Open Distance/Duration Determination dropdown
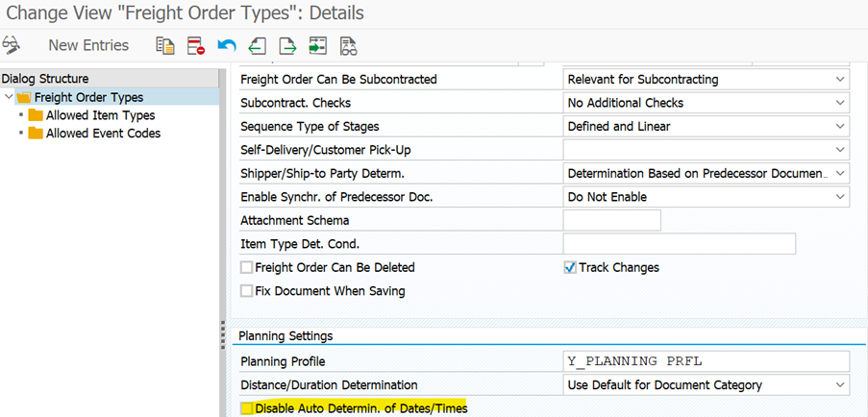The width and height of the screenshot is (868, 417). point(841,385)
